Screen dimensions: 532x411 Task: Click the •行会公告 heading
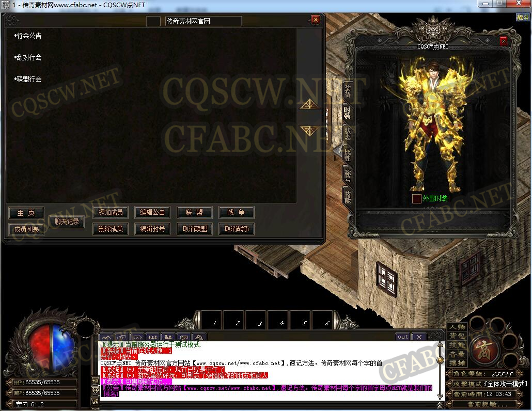click(x=28, y=36)
